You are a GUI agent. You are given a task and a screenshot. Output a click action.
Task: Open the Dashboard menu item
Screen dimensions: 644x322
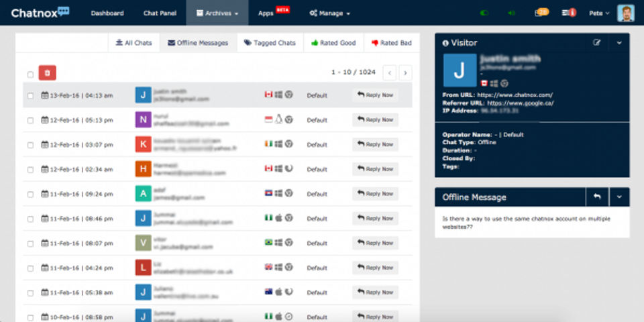tap(107, 13)
